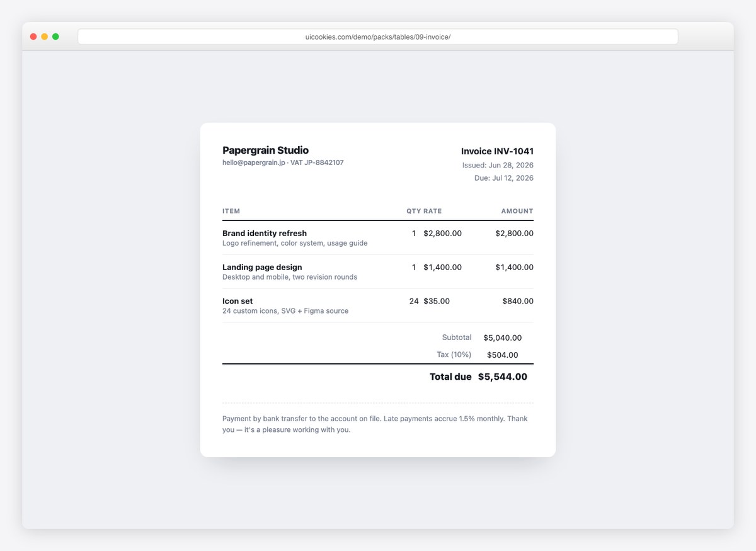Select the $2,800.00 amount for Brand identity
This screenshot has height=551, width=756.
[514, 233]
